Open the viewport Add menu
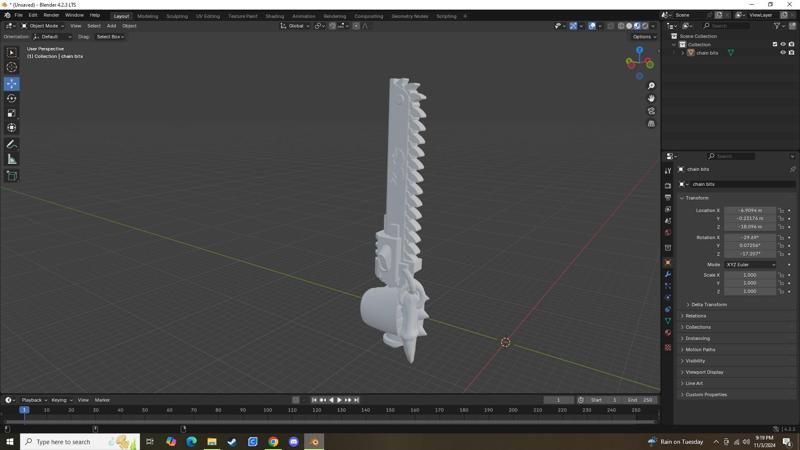800x450 pixels. (111, 26)
